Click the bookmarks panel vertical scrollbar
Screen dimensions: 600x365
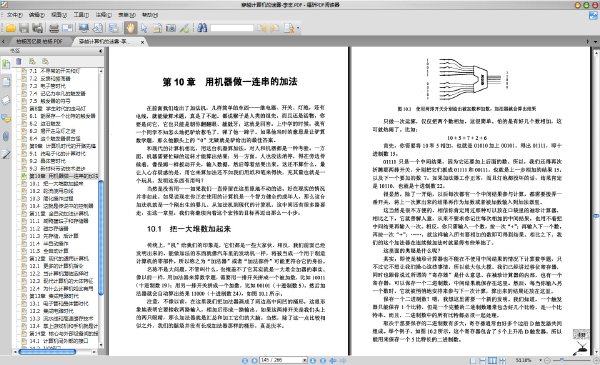pos(101,237)
